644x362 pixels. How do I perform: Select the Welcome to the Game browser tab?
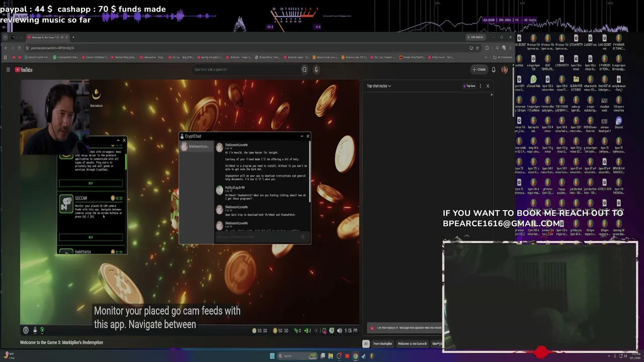tap(47, 37)
